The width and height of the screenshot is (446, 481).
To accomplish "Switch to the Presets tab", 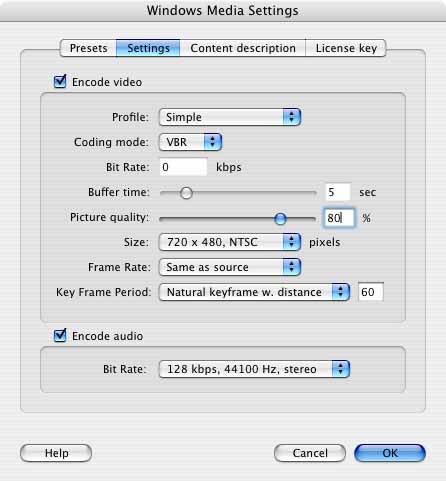I will click(88, 48).
